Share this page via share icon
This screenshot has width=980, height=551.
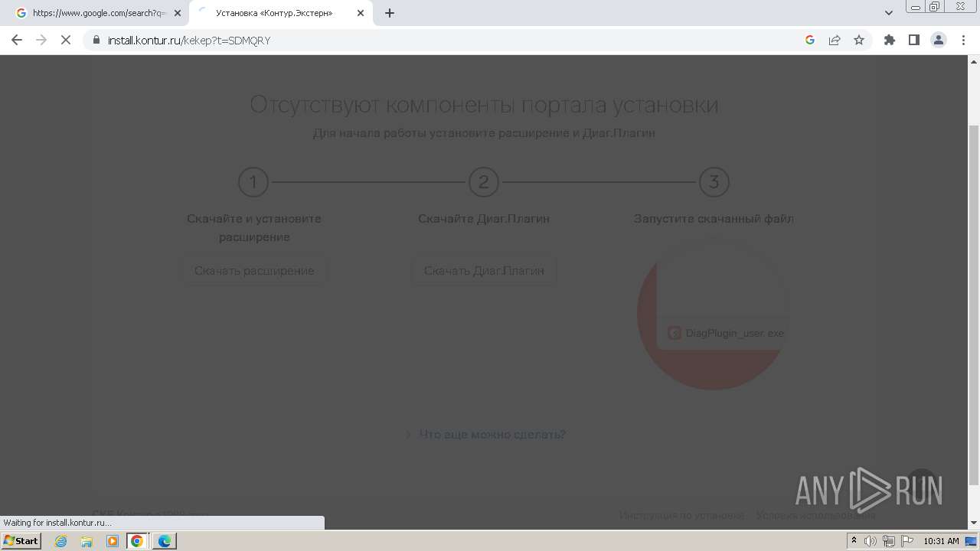pyautogui.click(x=835, y=40)
